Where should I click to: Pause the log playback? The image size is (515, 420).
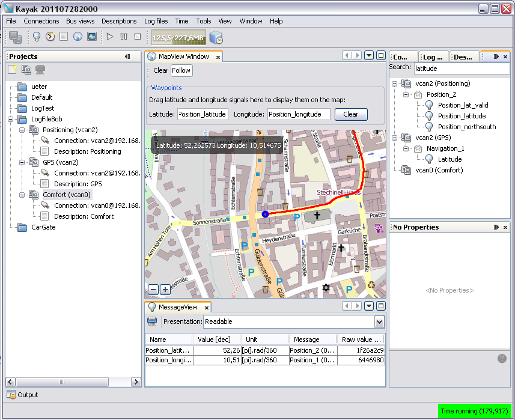coord(124,37)
